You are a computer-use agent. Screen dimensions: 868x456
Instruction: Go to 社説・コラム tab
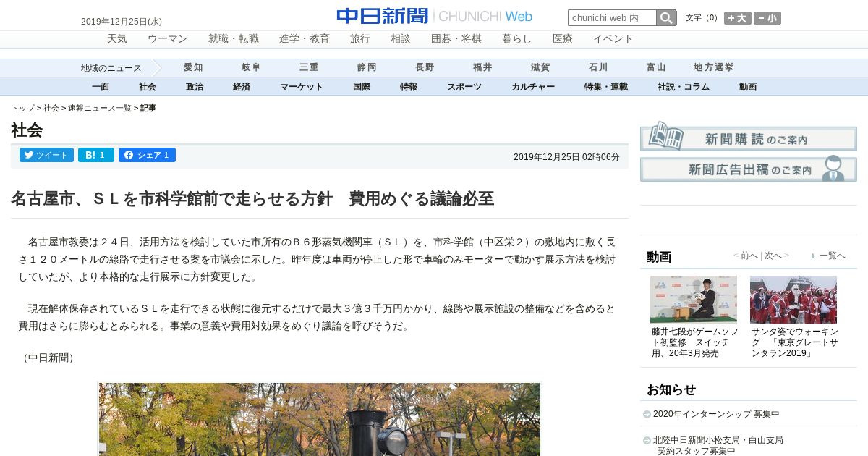[684, 87]
